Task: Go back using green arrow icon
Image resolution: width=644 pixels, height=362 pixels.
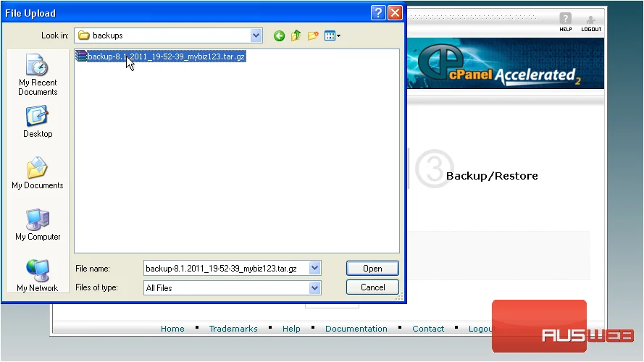Action: 279,36
